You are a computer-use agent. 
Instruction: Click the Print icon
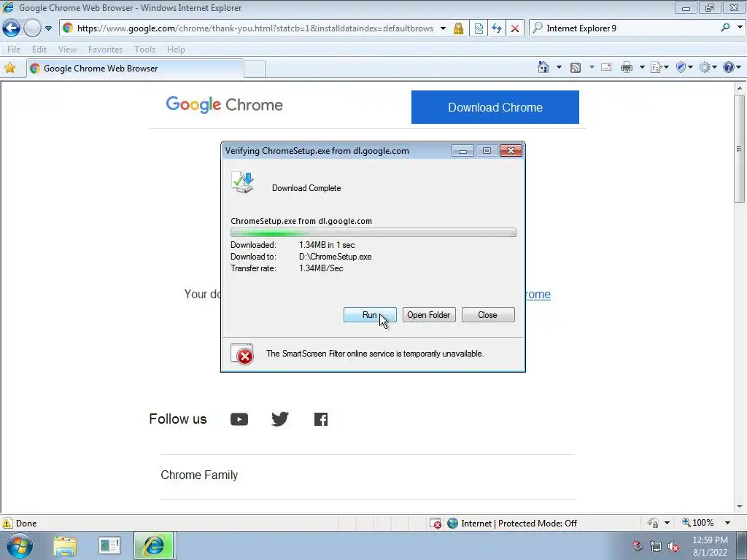627,68
